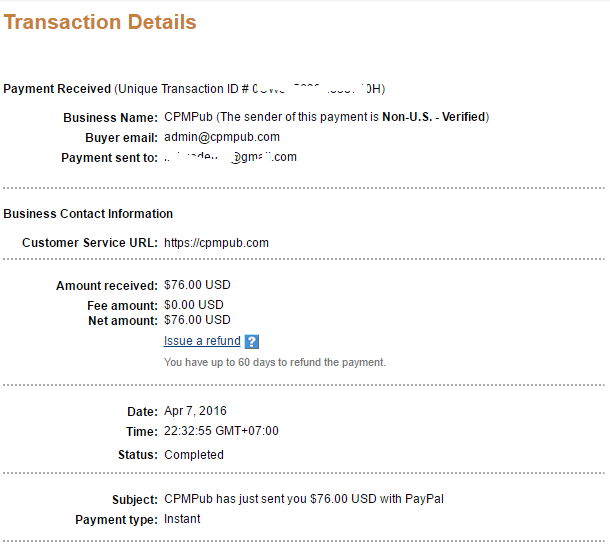This screenshot has width=610, height=546.
Task: Click the Fee amount $0.00 USD value
Action: tap(194, 305)
